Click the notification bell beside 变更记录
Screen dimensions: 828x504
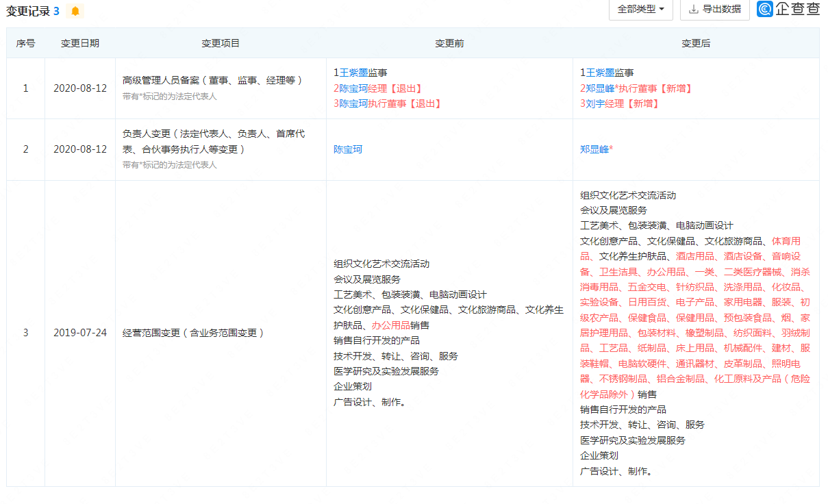[75, 11]
